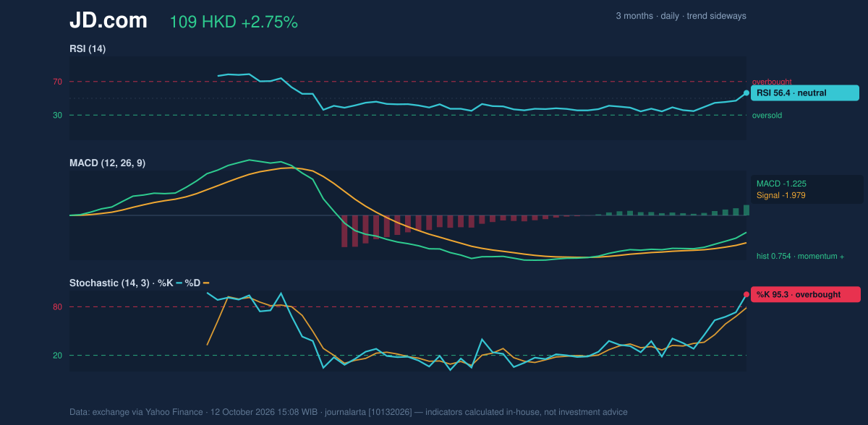Click the RSI 56.4 neutral badge
The image size is (868, 425).
[x=805, y=93]
